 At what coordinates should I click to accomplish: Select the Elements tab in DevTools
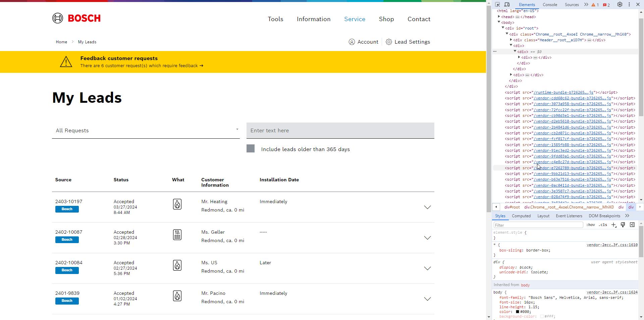pyautogui.click(x=527, y=5)
